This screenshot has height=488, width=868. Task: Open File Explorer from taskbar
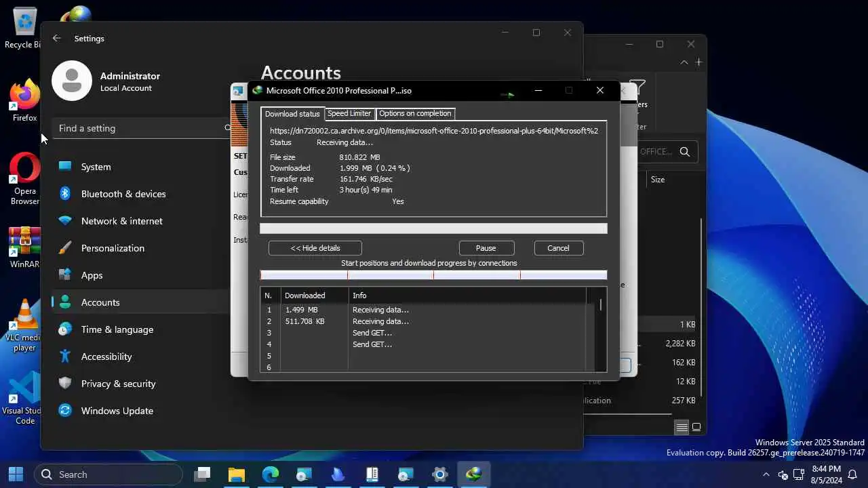[x=236, y=474]
